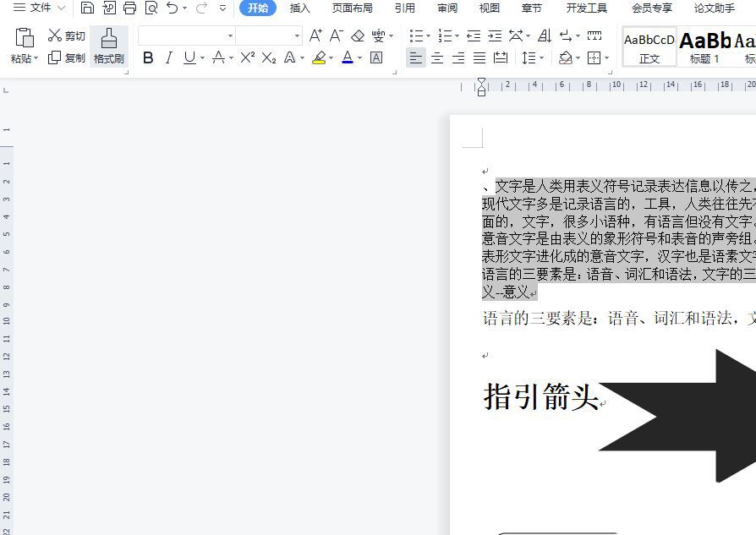The width and height of the screenshot is (756, 535).
Task: Increase font size with A+ icon
Action: point(315,35)
